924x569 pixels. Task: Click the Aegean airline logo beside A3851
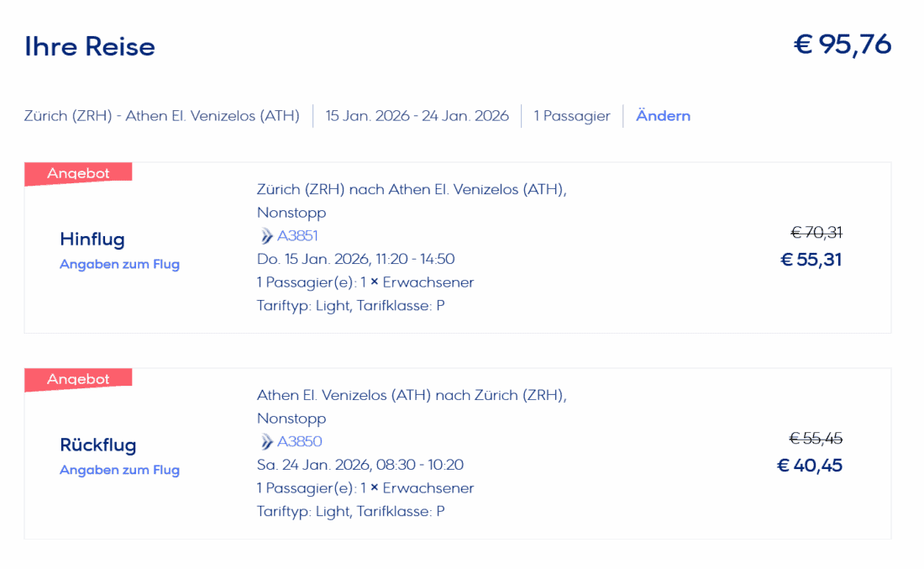point(267,236)
